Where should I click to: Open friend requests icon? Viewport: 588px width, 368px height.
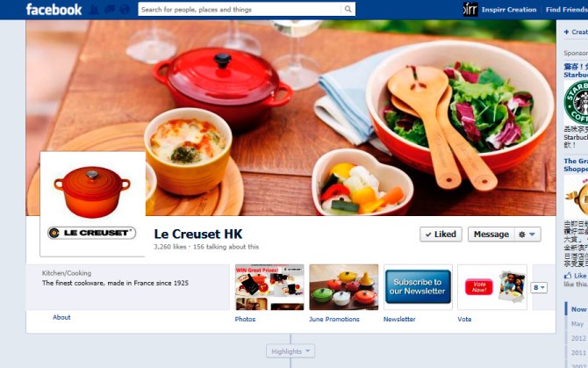94,10
